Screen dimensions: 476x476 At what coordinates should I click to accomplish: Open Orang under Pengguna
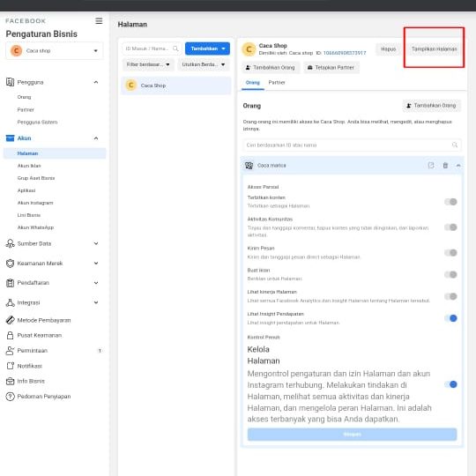tap(25, 97)
